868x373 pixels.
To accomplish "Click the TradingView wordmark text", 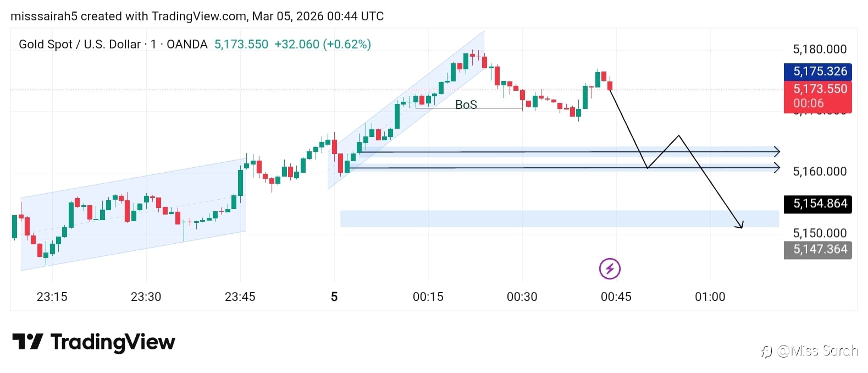I will (x=113, y=342).
